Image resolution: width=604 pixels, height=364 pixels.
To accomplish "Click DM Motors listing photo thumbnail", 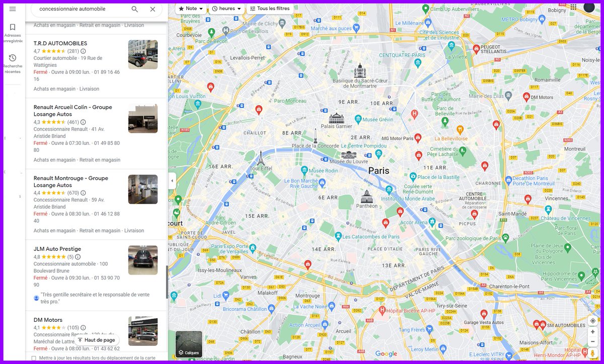I will pyautogui.click(x=143, y=331).
